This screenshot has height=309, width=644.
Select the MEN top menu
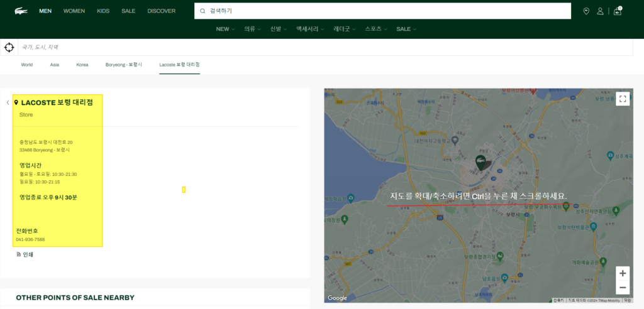coord(45,11)
